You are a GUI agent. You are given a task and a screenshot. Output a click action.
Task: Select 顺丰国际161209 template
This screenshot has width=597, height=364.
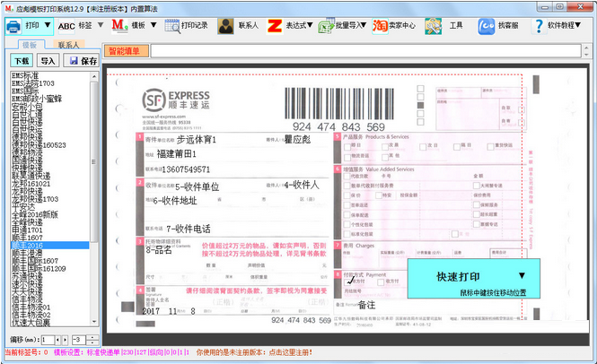[39, 269]
